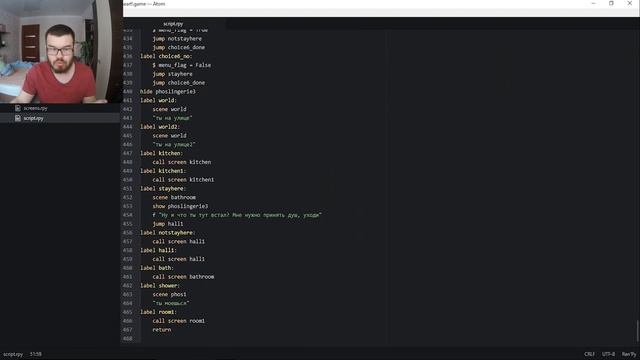Viewport: 640px width, 360px height.
Task: Select script.rpy in the project tree
Action: 33,118
